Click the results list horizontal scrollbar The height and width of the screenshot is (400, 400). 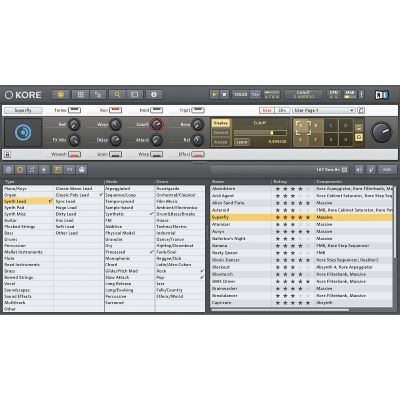pyautogui.click(x=280, y=309)
